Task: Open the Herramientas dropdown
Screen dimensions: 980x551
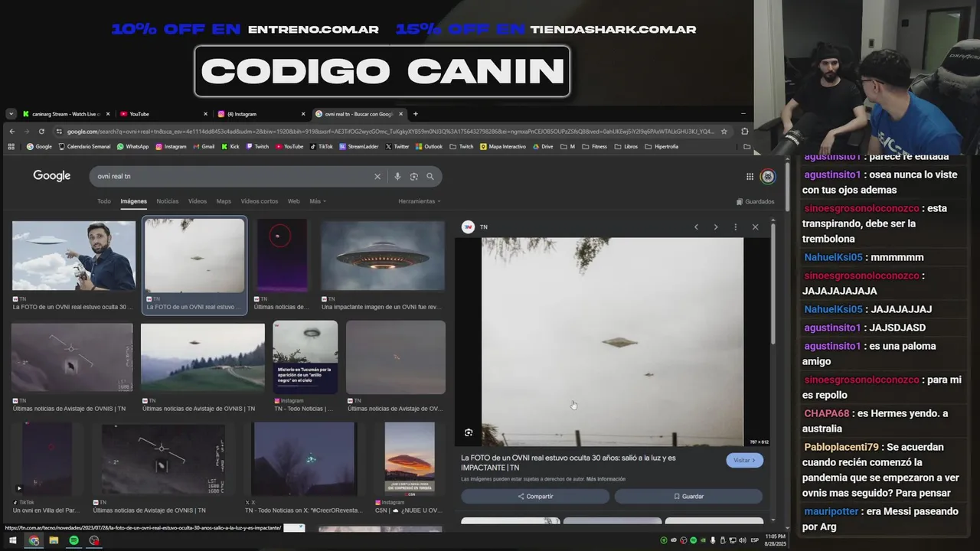Action: [420, 201]
